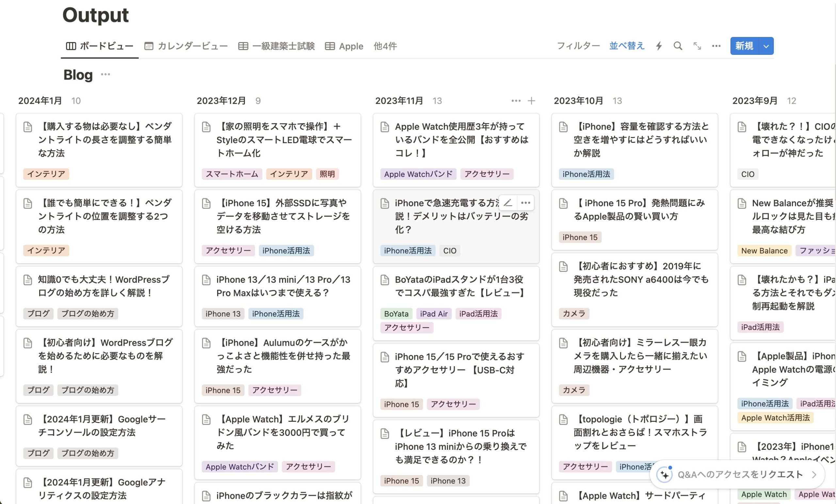
Task: Create a new entry with 新規 button
Action: point(744,46)
